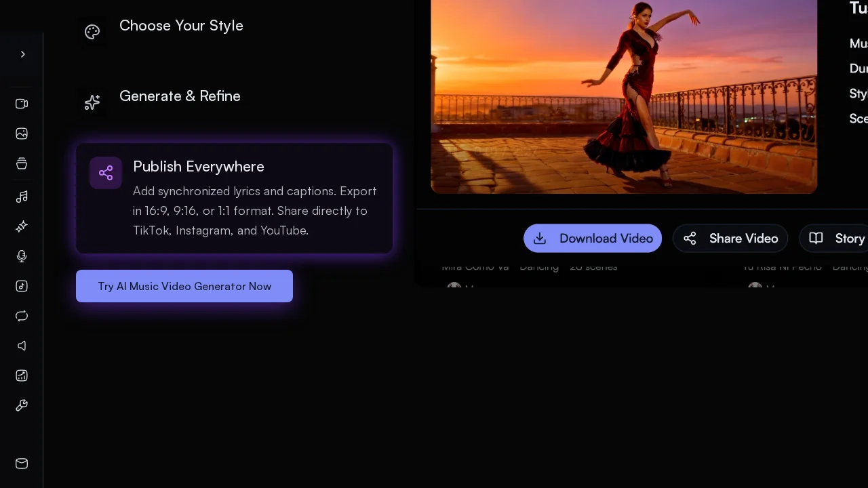
Task: Open the mail envelope icon at sidebar bottom
Action: tap(22, 464)
